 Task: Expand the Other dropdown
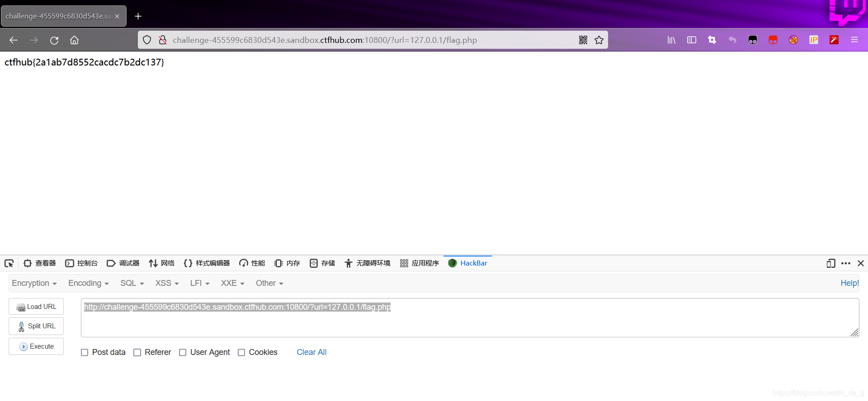point(269,283)
